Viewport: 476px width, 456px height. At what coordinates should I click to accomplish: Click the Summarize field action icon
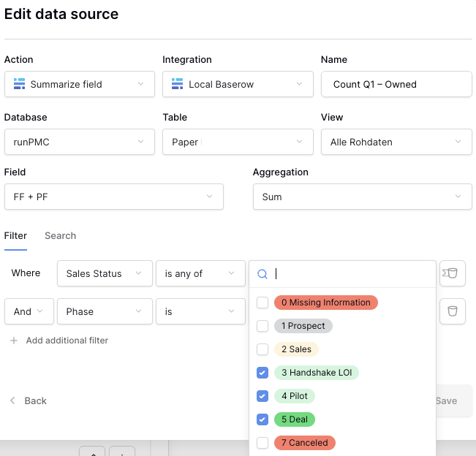coord(20,84)
